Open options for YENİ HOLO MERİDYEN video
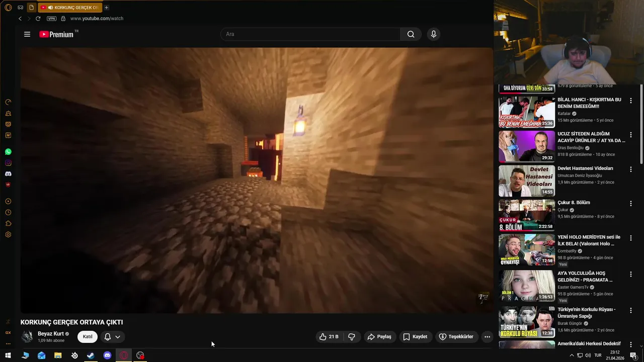Screen dimensions: 644x362 click(631, 238)
